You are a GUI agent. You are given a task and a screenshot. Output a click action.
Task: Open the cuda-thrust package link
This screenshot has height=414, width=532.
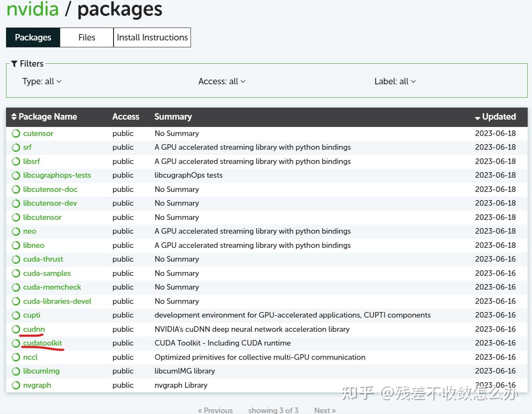(x=43, y=259)
